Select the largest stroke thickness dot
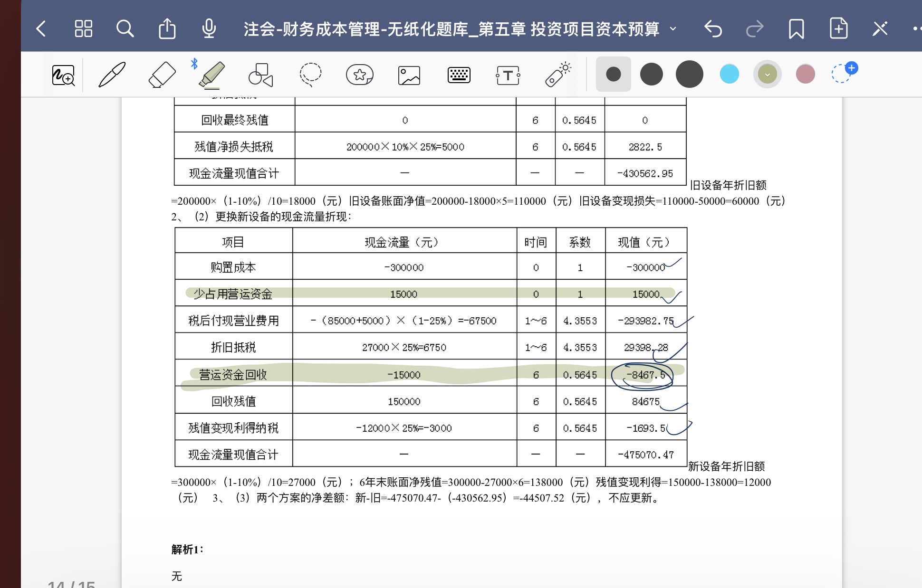Image resolution: width=922 pixels, height=588 pixels. pyautogui.click(x=689, y=74)
